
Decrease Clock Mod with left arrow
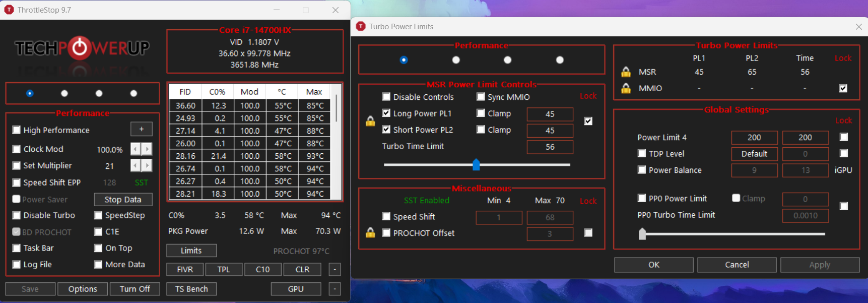pos(136,149)
